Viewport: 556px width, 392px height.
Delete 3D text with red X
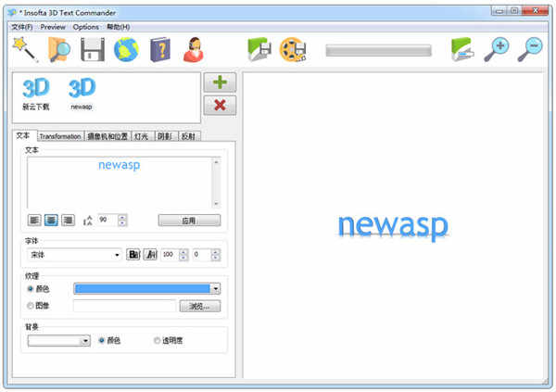(x=220, y=105)
